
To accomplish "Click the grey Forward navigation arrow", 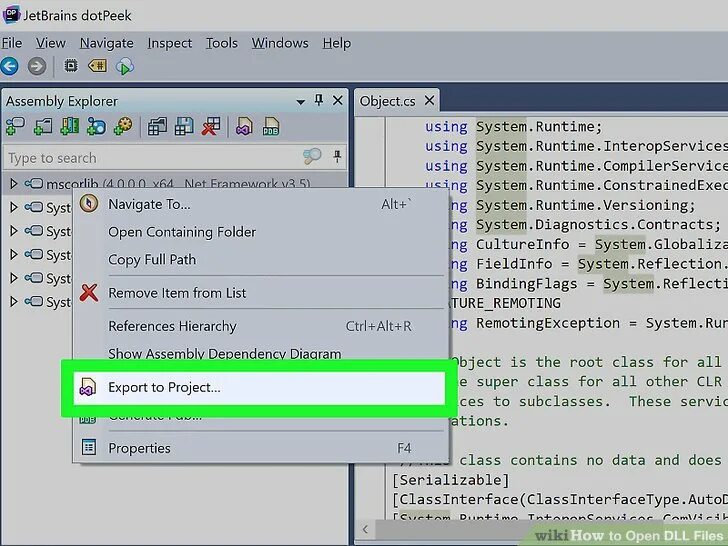I will [37, 66].
